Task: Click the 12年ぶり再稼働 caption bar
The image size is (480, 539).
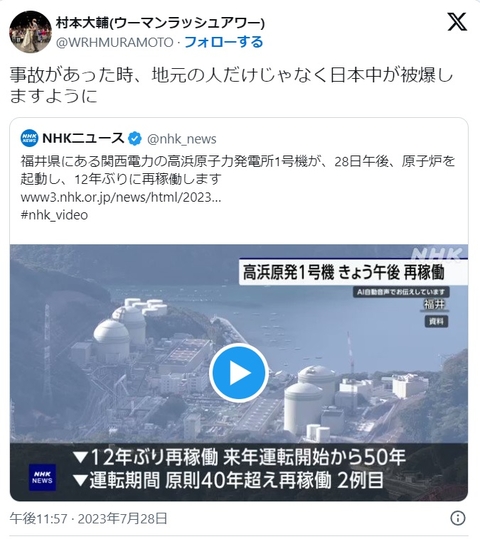Action: [x=239, y=469]
